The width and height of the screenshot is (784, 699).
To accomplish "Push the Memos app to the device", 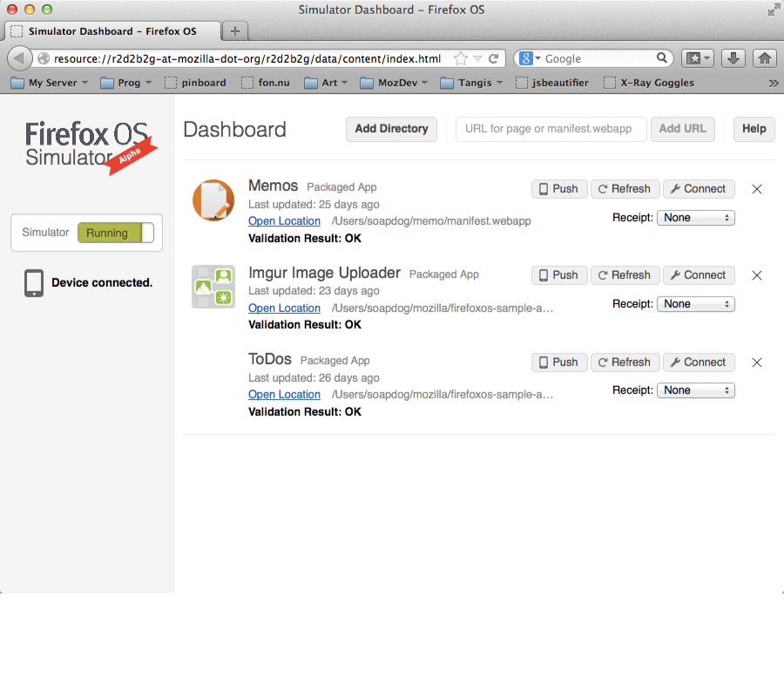I will [558, 188].
